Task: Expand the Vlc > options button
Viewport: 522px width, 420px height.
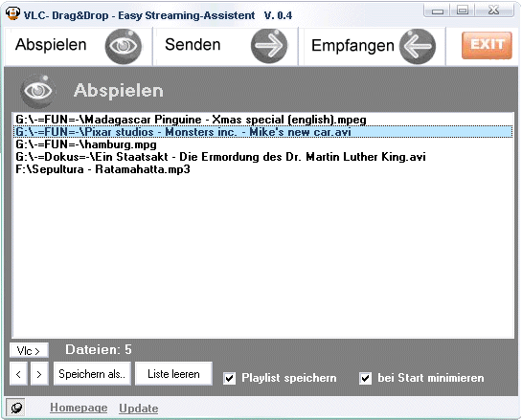Action: click(29, 350)
